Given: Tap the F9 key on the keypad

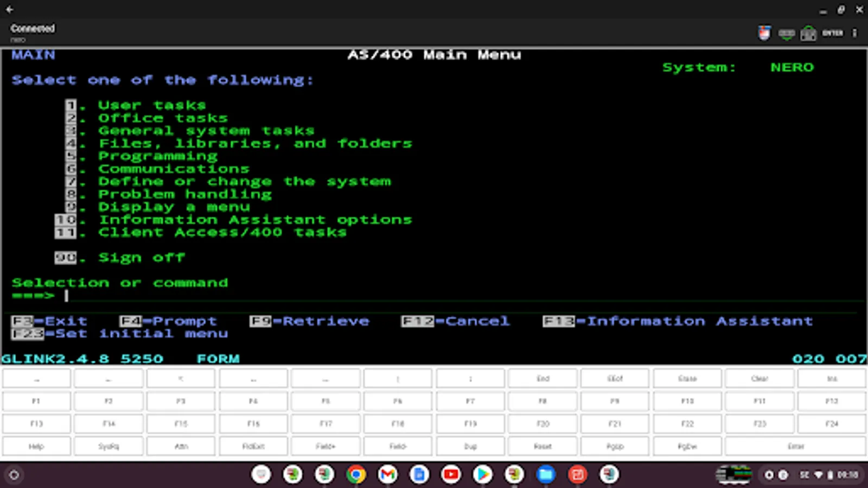Looking at the screenshot, I should coord(615,401).
